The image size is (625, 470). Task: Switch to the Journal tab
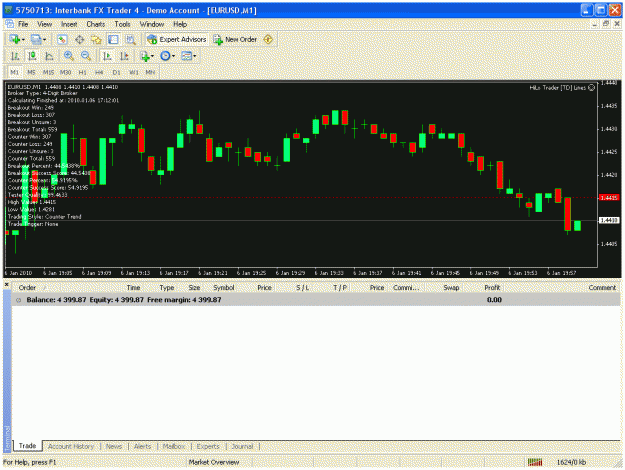pyautogui.click(x=242, y=446)
